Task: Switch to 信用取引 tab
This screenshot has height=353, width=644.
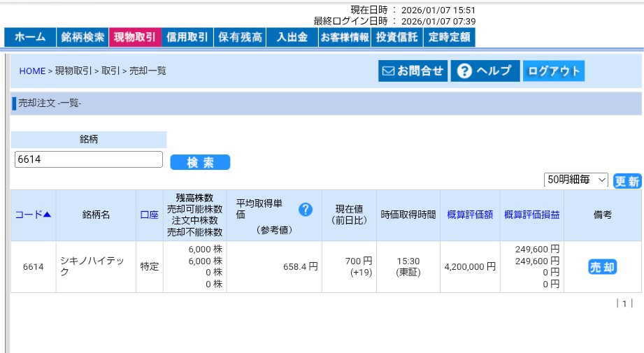Action: tap(187, 37)
